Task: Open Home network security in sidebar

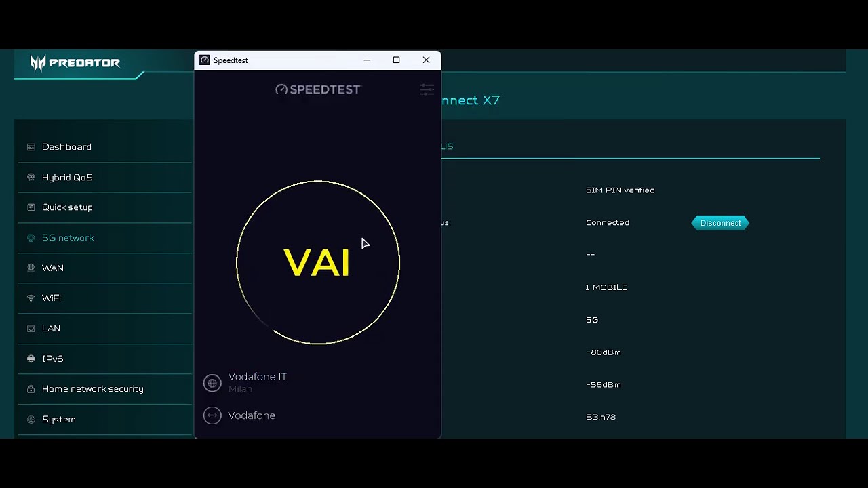Action: (x=93, y=389)
